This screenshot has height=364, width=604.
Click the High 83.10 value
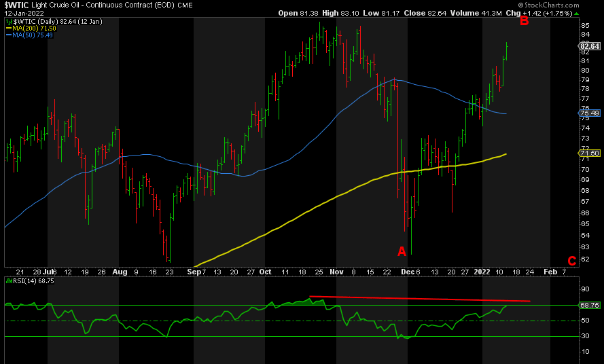coord(340,13)
